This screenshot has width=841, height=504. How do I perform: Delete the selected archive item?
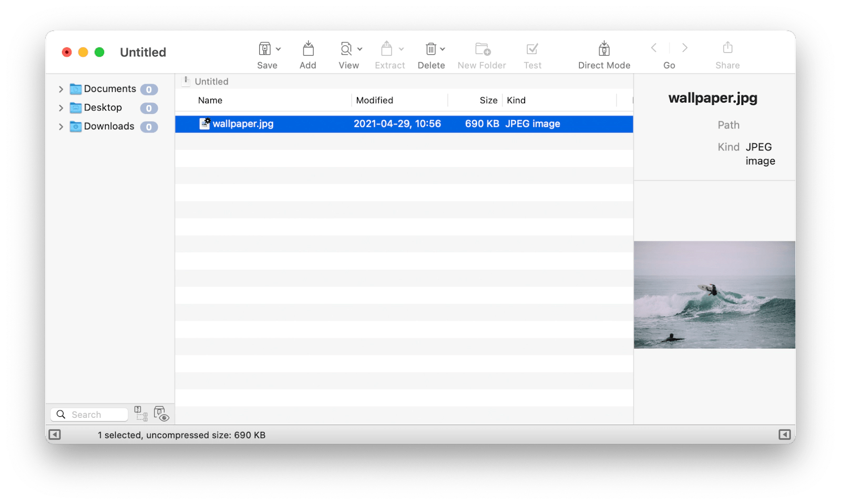point(431,49)
